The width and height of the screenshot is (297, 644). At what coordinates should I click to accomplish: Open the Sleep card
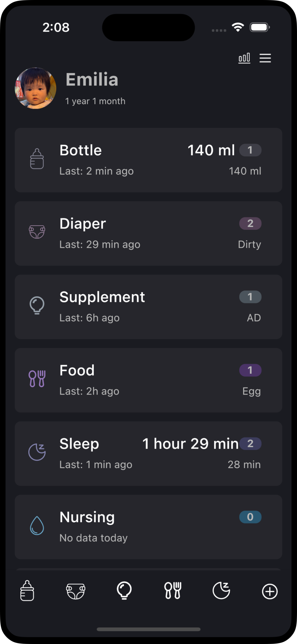click(148, 454)
